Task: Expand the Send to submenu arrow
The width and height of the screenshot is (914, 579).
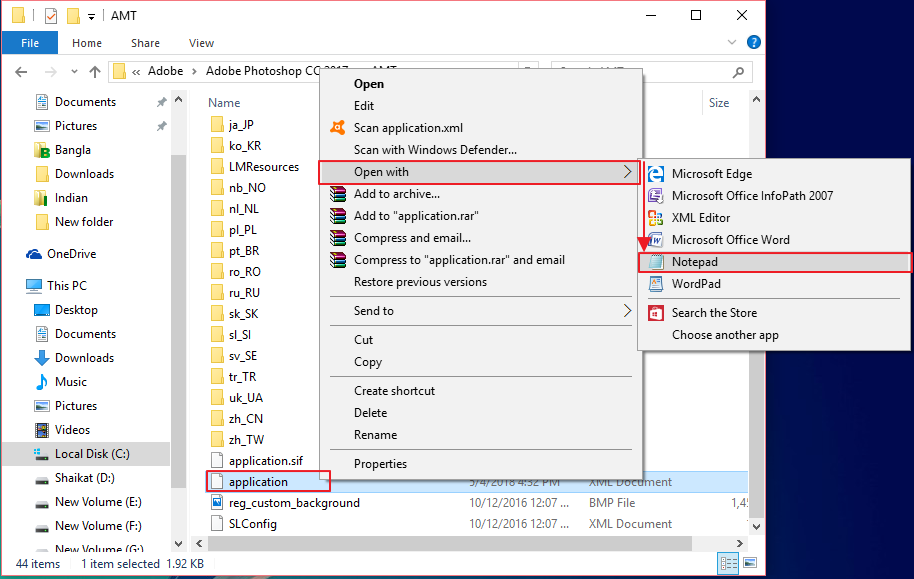Action: 627,311
